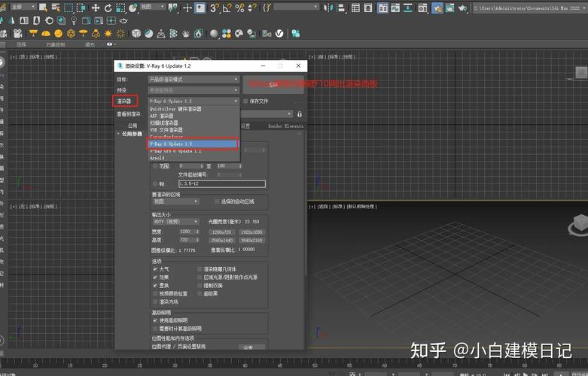Click the grey material sphere icon
This screenshot has width=588, height=376.
pos(214,34)
